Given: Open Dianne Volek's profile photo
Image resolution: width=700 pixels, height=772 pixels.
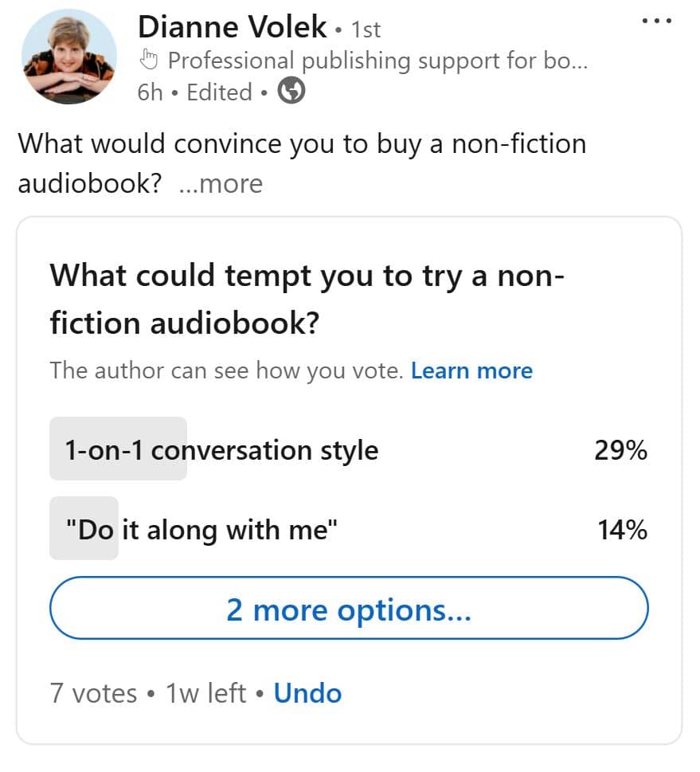Looking at the screenshot, I should 69,57.
